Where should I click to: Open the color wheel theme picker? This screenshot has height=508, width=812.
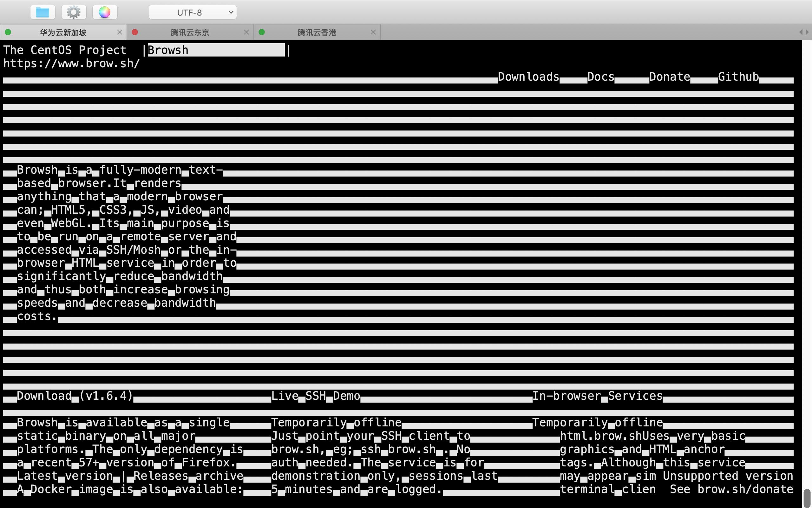click(x=104, y=12)
